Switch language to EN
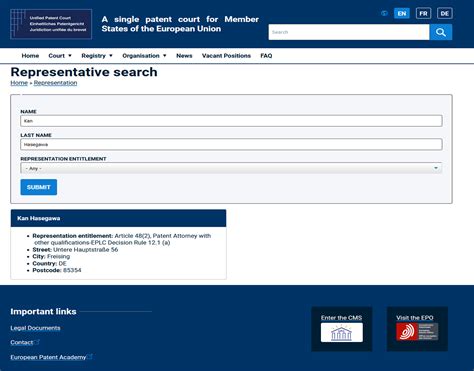Viewport: 474px width, 371px height. coord(402,14)
